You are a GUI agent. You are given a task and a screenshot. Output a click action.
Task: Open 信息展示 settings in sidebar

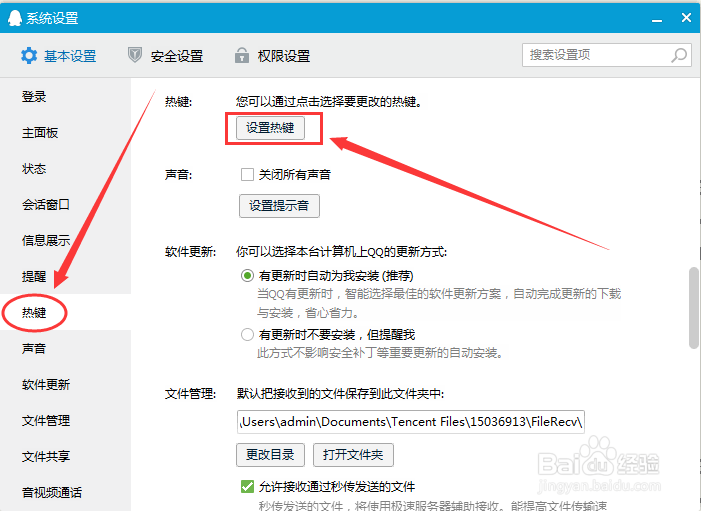65,241
